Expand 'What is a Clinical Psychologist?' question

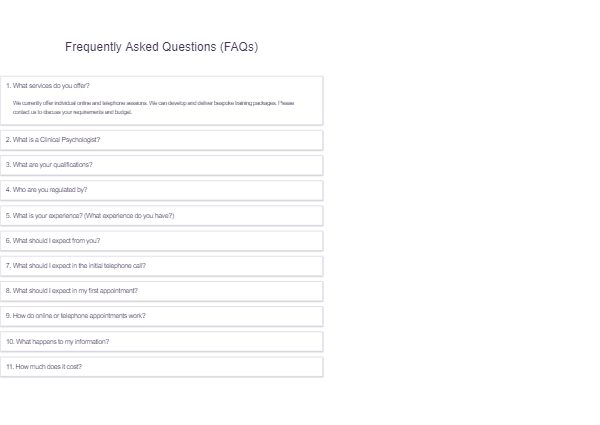click(161, 140)
